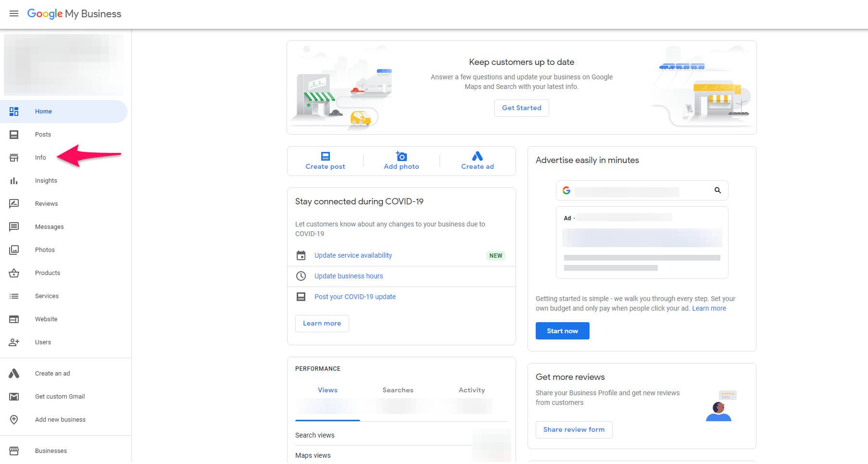Open the Create ad icon
Image resolution: width=868 pixels, height=464 pixels.
[x=477, y=155]
